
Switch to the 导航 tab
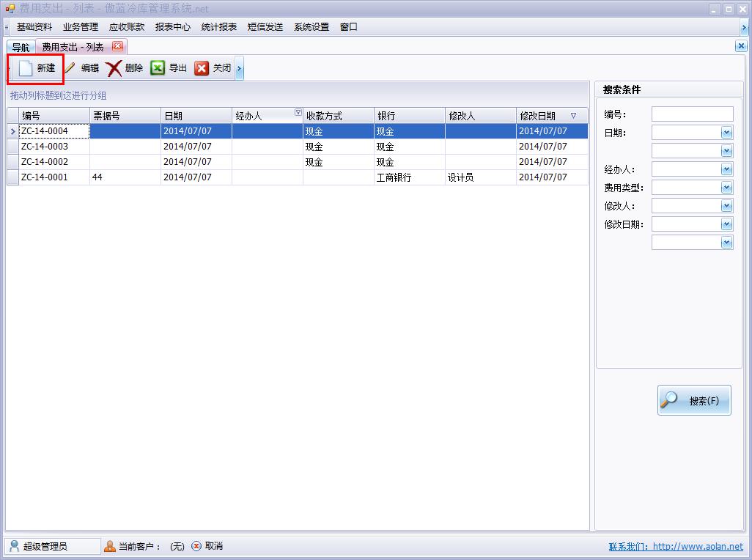(x=21, y=47)
